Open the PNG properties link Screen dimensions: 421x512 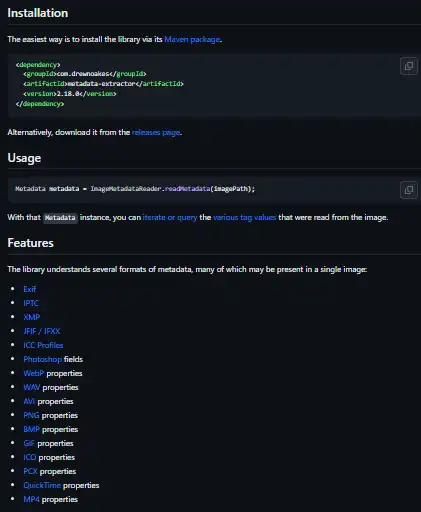point(31,415)
